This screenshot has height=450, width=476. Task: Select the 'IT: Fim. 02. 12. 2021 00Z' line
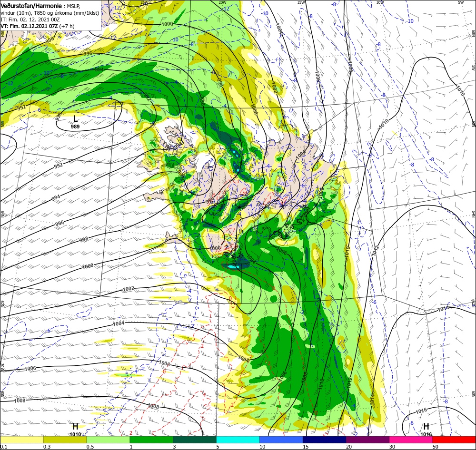click(x=30, y=20)
